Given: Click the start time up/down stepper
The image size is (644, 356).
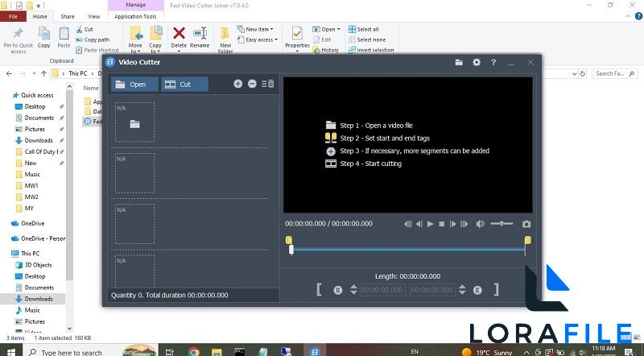Looking at the screenshot, I should (x=353, y=290).
